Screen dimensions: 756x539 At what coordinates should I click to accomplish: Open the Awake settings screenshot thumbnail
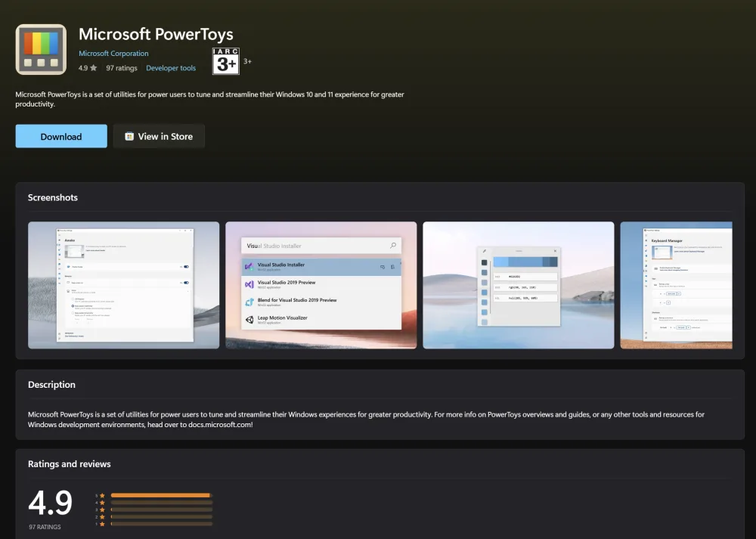click(123, 285)
